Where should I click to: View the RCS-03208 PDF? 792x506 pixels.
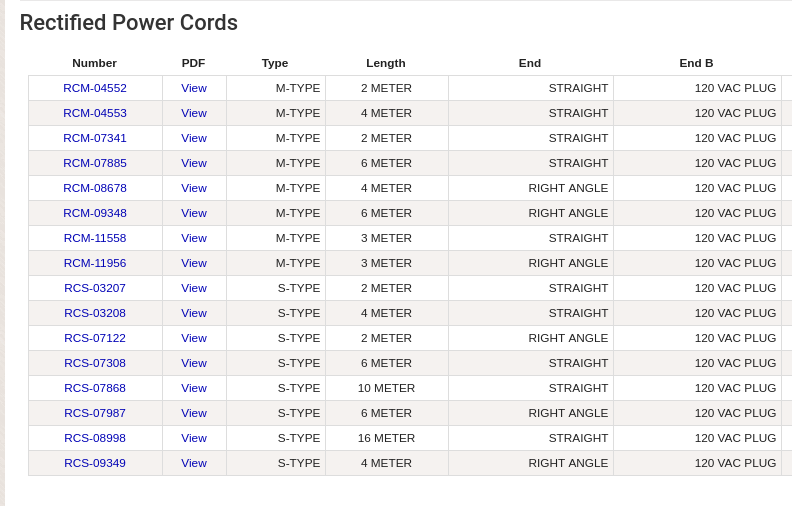(x=194, y=313)
